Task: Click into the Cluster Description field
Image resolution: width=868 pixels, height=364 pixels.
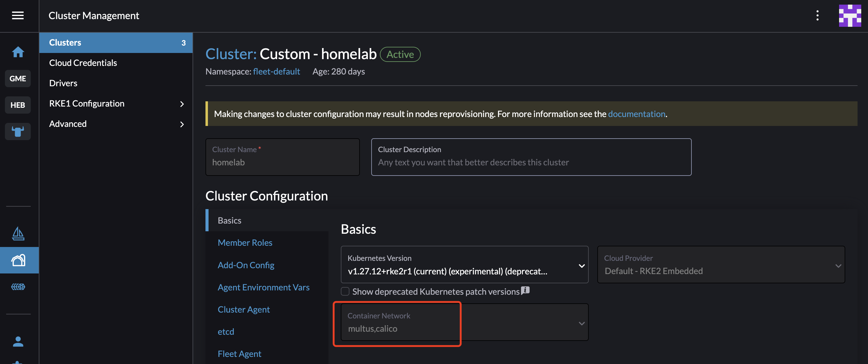Action: [x=531, y=157]
